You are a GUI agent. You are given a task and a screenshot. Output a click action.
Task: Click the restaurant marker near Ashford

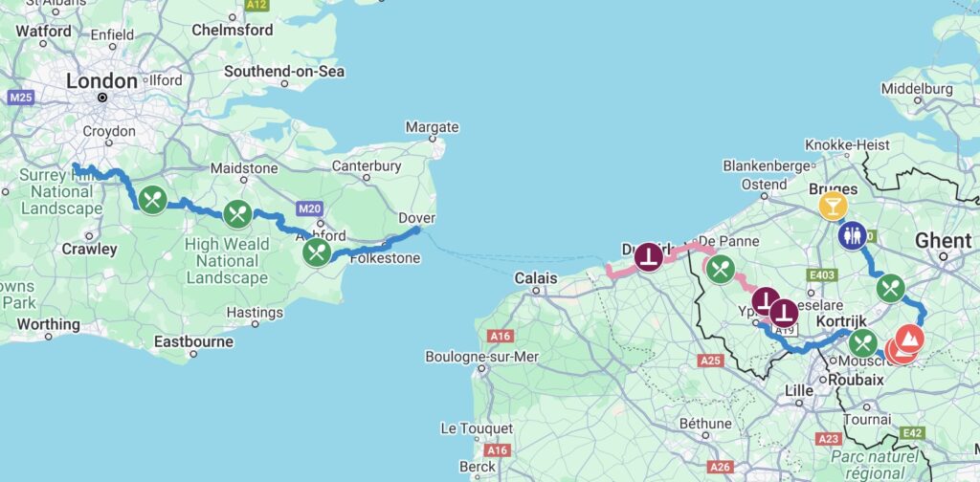[317, 252]
